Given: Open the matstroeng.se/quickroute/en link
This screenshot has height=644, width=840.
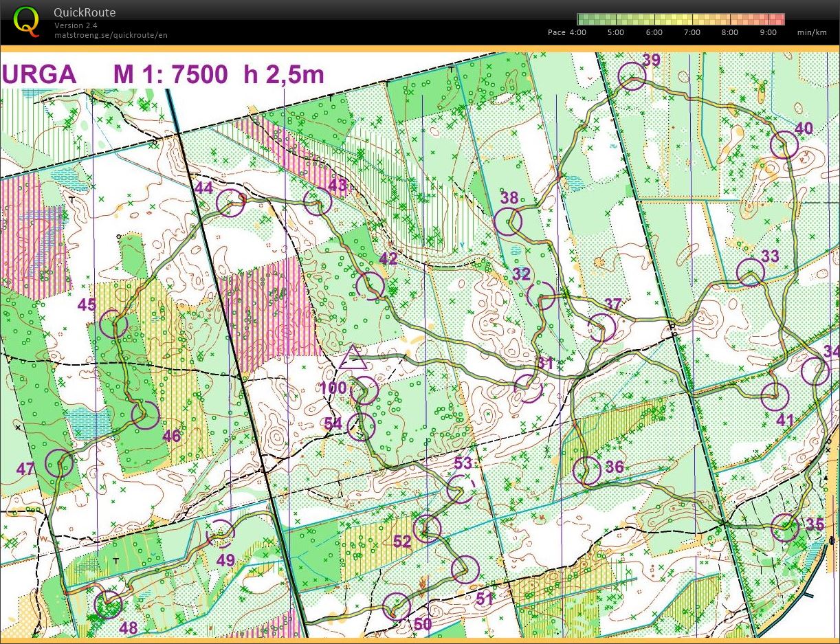Looking at the screenshot, I should point(111,35).
